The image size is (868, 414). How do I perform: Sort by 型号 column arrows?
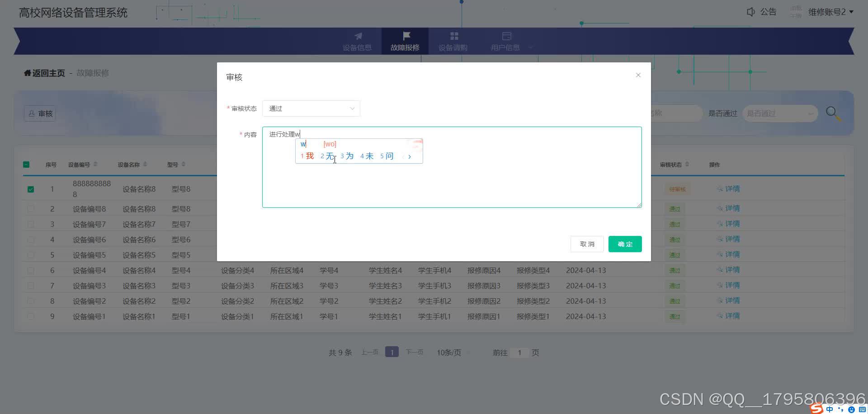pyautogui.click(x=184, y=164)
